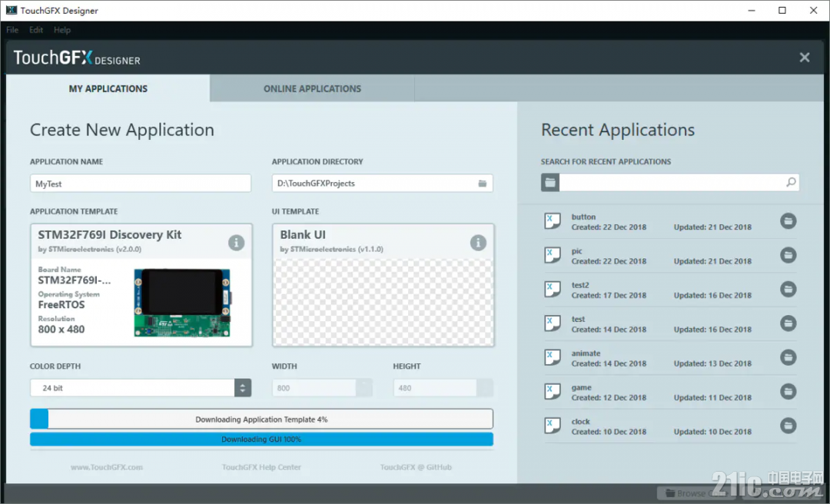
Task: Click the 'game' application file icon
Action: [552, 392]
